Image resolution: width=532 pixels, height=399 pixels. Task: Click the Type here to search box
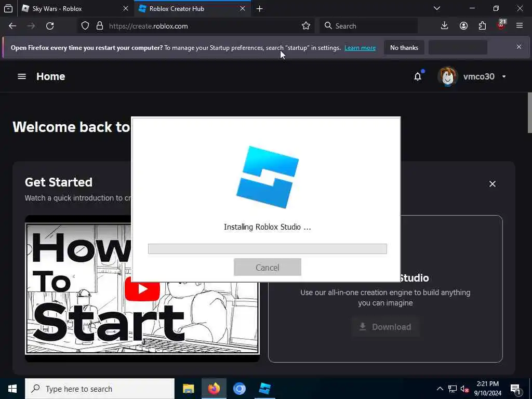pyautogui.click(x=100, y=389)
